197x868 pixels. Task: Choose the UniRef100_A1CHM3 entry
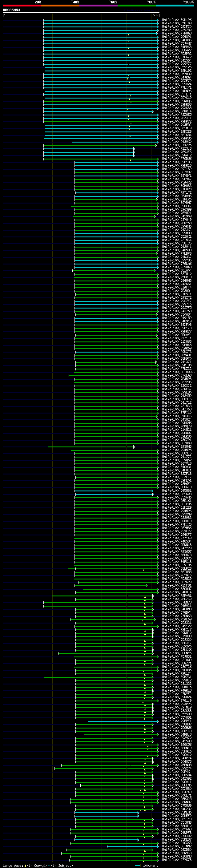[177, 856]
